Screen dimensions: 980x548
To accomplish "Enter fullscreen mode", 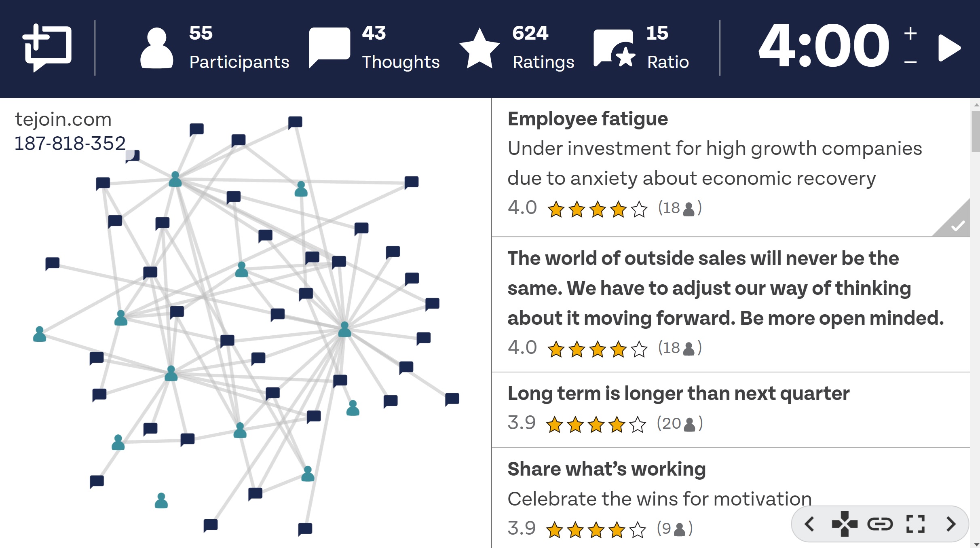I will click(x=916, y=524).
